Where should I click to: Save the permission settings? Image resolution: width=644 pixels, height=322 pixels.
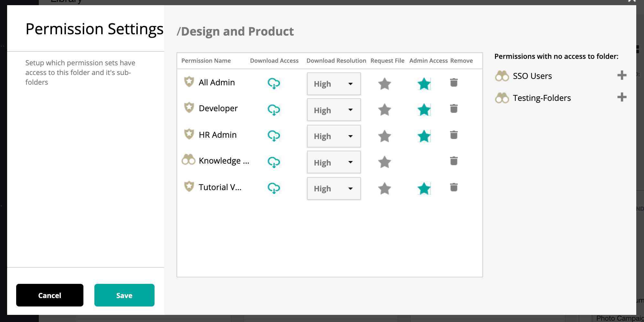pyautogui.click(x=124, y=295)
